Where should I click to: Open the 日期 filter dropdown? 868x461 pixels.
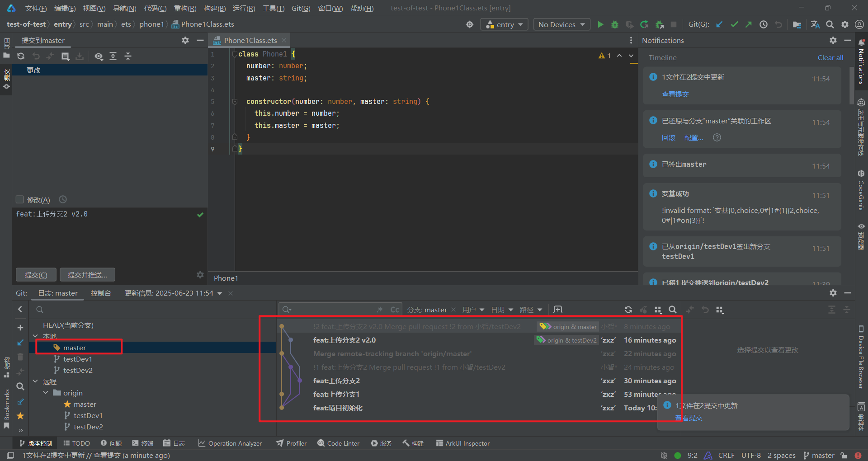point(502,310)
